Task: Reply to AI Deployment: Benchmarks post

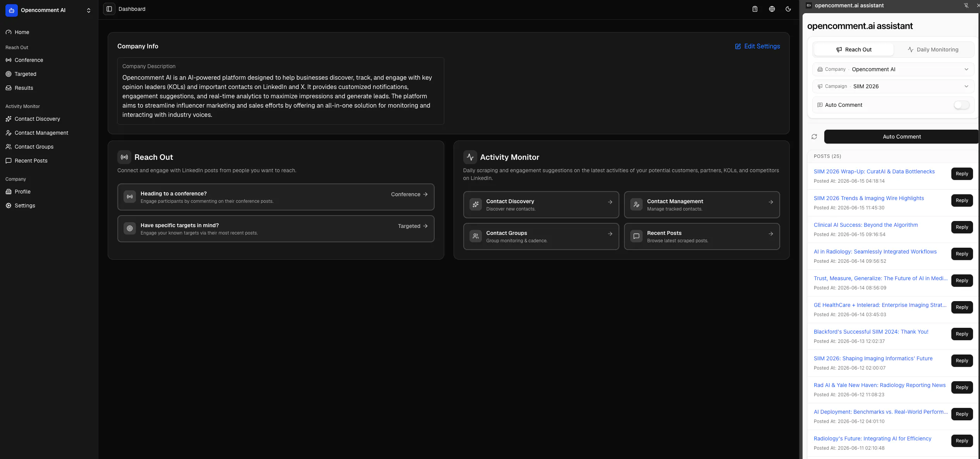Action: pos(962,414)
